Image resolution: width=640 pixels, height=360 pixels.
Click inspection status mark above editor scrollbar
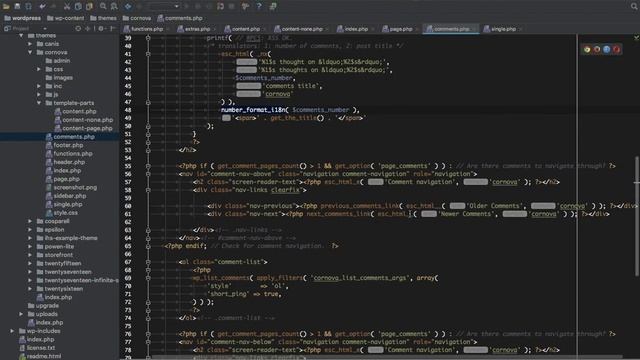[636, 38]
